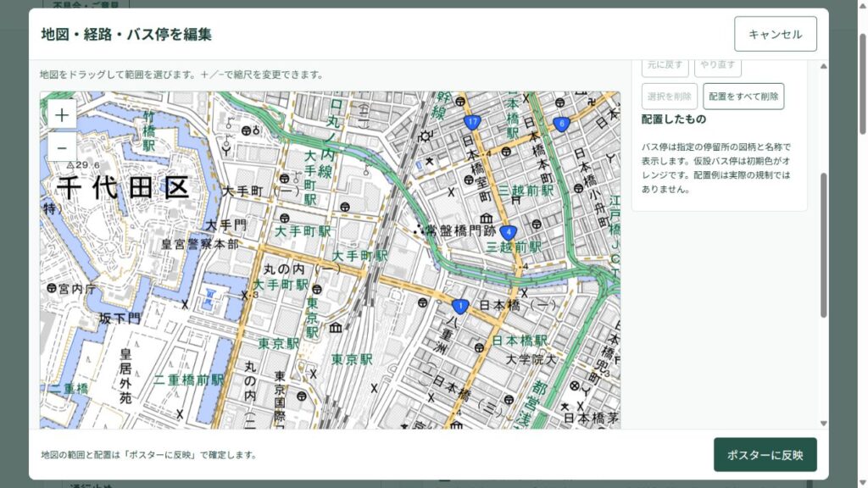
Task: Click the 選択を削除 button
Action: click(670, 97)
